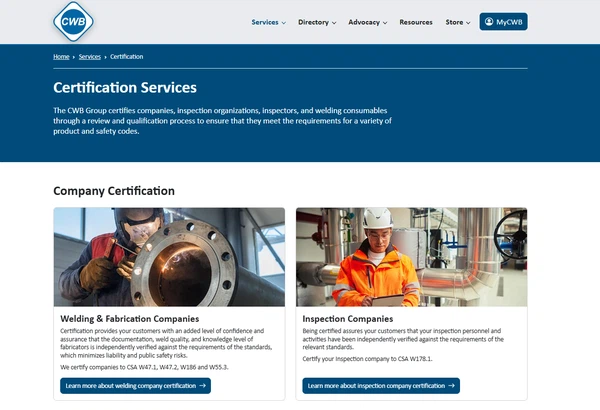Click the CWB diamond logo
600x410 pixels.
click(74, 21)
